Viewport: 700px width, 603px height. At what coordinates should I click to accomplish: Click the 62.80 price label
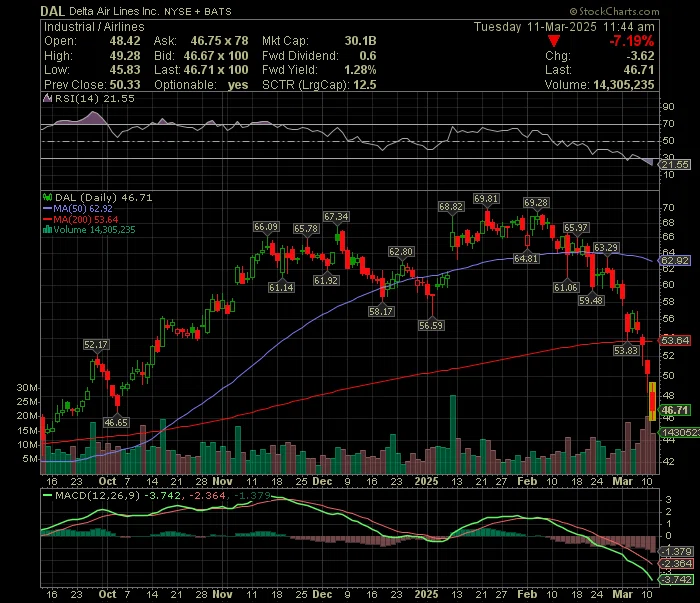(x=401, y=252)
